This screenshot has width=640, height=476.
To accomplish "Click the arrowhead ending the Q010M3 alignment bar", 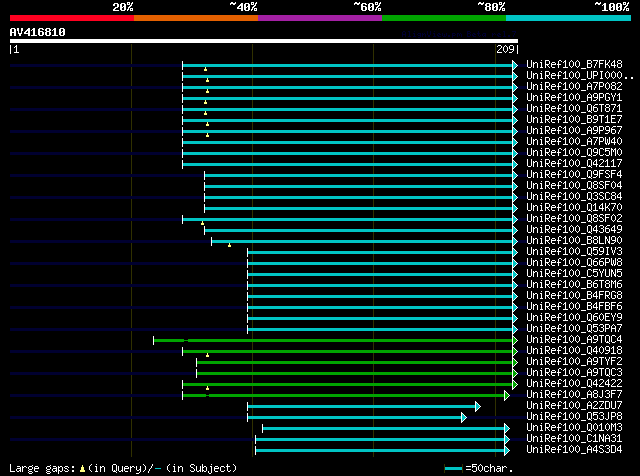I will pyautogui.click(x=507, y=428).
